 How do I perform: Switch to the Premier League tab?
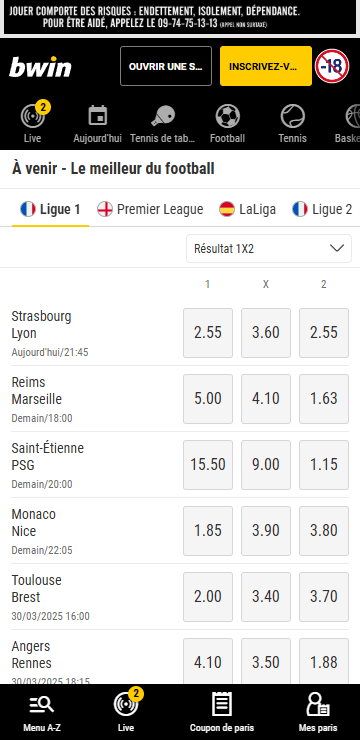(150, 209)
